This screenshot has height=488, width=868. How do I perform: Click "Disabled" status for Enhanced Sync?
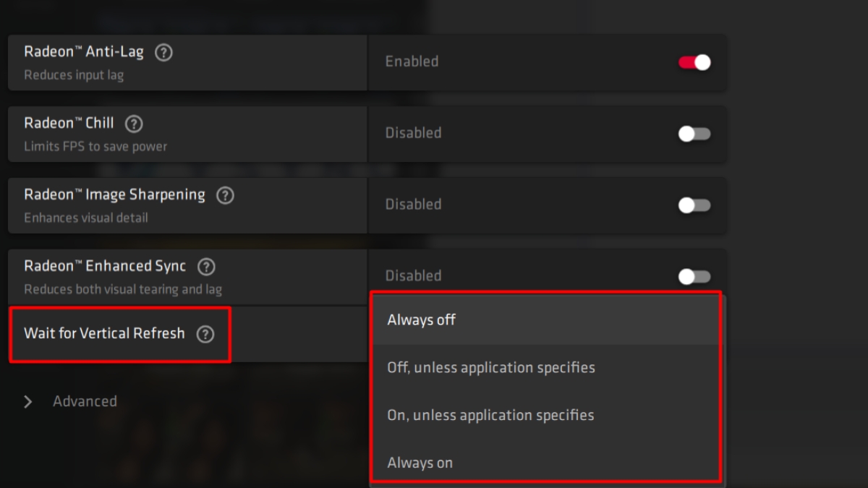(x=414, y=276)
